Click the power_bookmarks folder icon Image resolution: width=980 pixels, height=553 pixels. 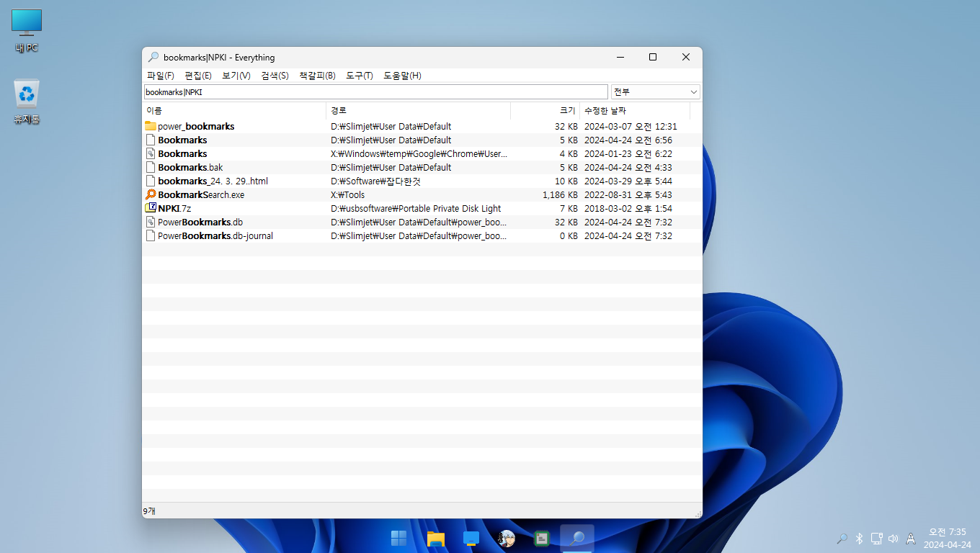151,126
